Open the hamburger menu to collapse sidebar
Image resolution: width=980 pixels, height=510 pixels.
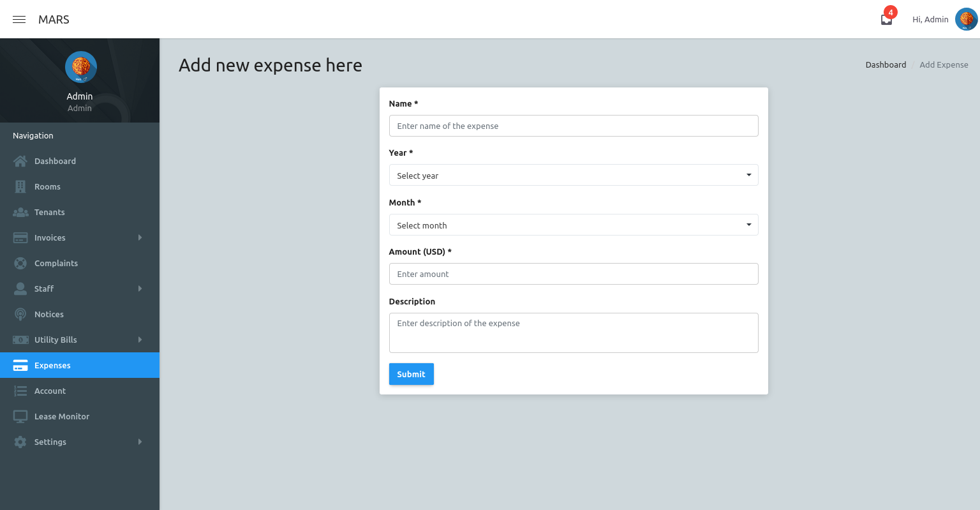(x=19, y=19)
